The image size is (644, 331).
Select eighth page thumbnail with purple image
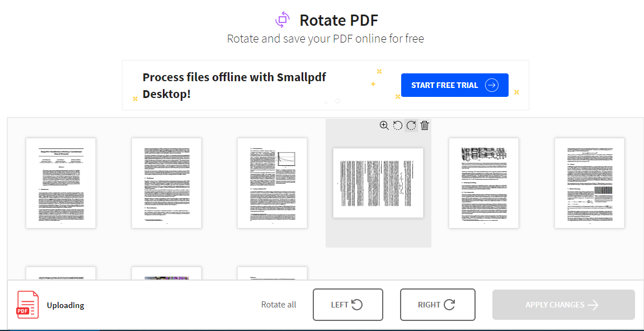click(x=166, y=273)
